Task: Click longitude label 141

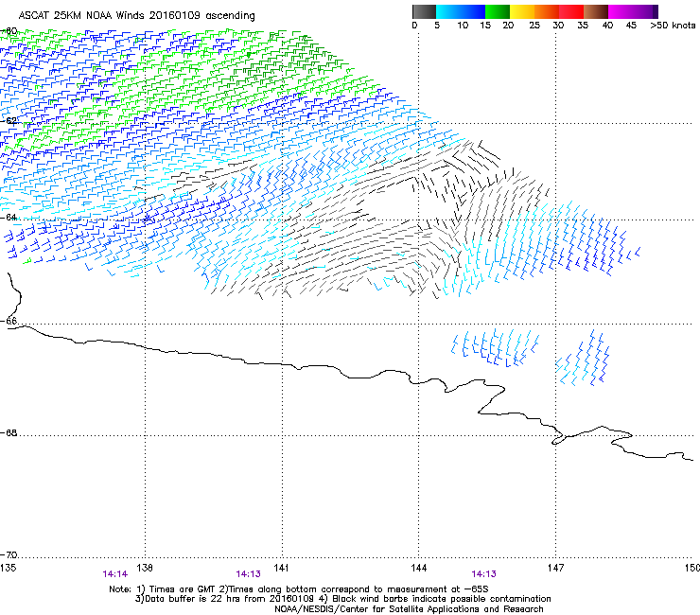Action: pyautogui.click(x=281, y=568)
